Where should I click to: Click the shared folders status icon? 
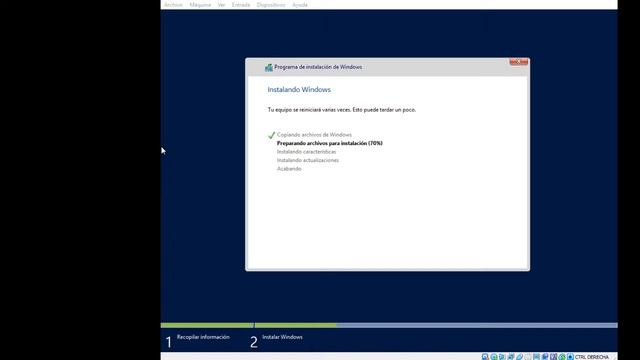(x=527, y=357)
